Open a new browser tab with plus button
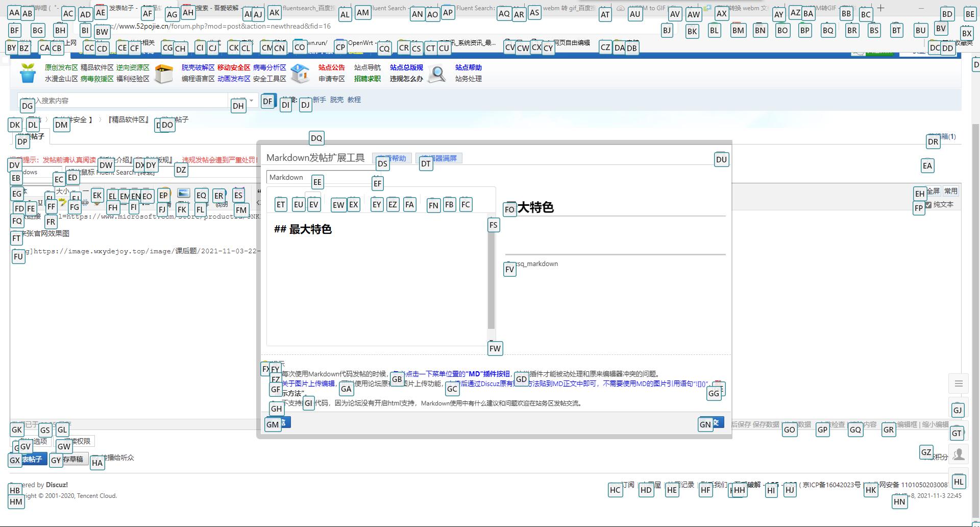This screenshot has height=527, width=980. (x=880, y=8)
